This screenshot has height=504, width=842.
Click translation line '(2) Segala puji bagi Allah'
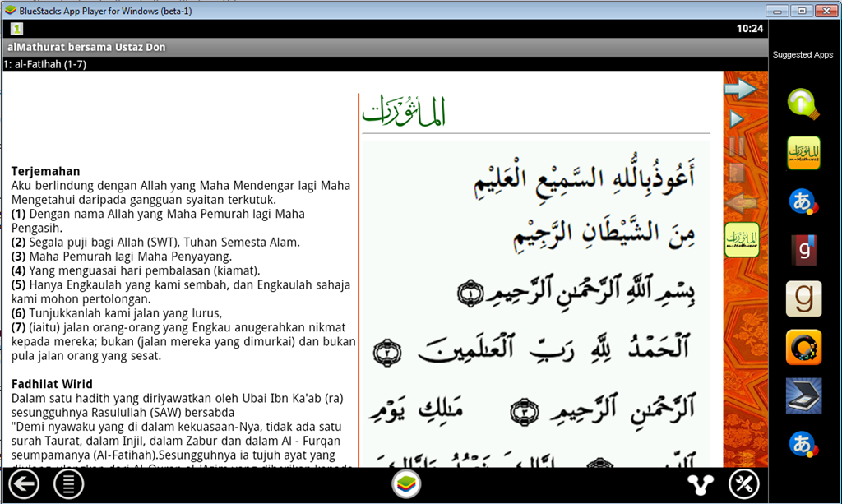coord(155,242)
